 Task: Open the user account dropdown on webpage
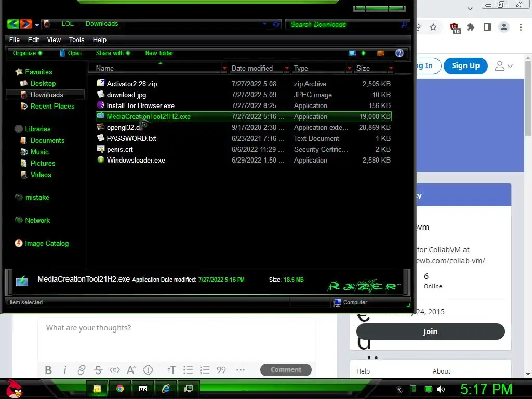pos(504,66)
